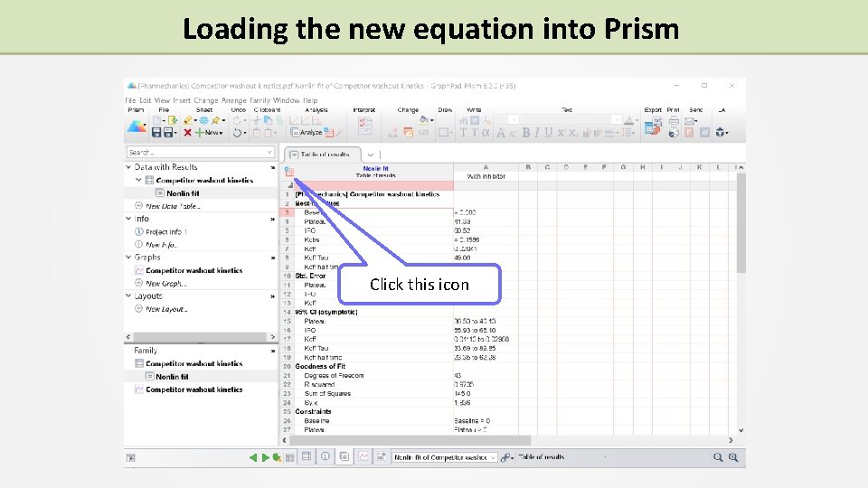Open the Search box dropdown arrow

point(269,152)
